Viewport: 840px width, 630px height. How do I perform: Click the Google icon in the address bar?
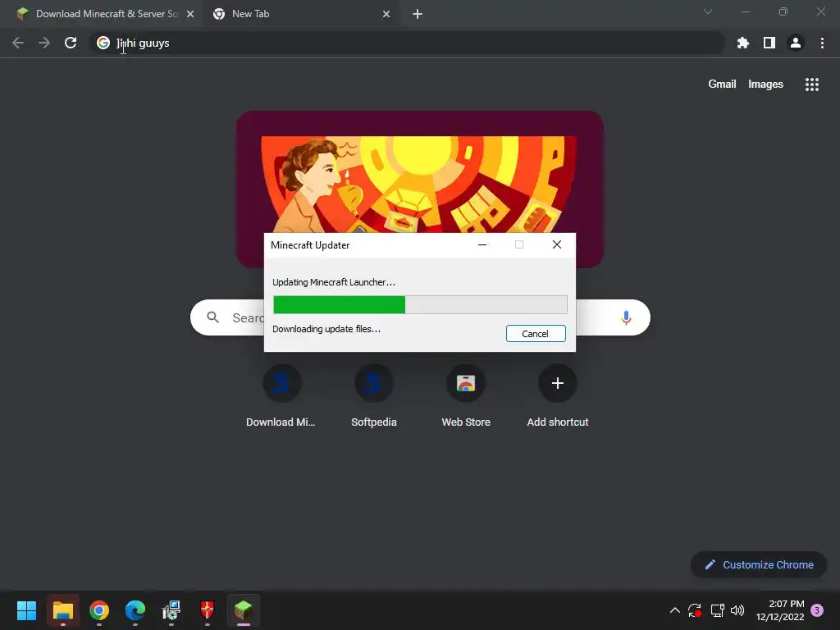coord(103,43)
